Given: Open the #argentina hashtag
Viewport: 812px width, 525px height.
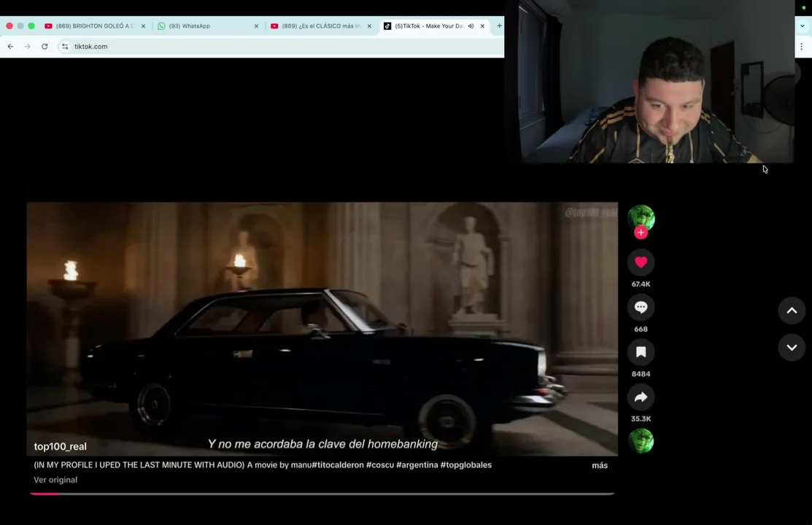Looking at the screenshot, I should (417, 465).
